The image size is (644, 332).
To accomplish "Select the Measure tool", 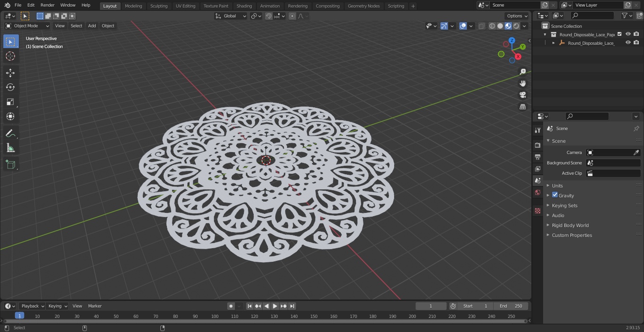I will click(10, 148).
